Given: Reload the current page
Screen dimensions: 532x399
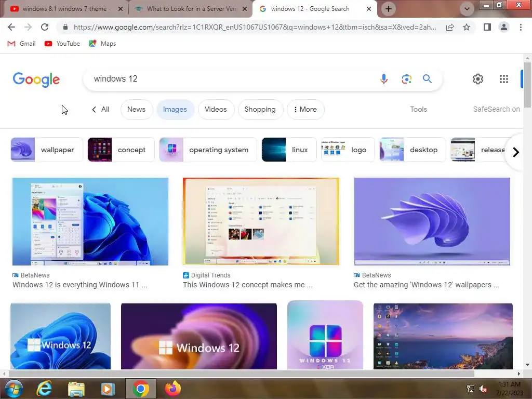Looking at the screenshot, I should [x=45, y=27].
